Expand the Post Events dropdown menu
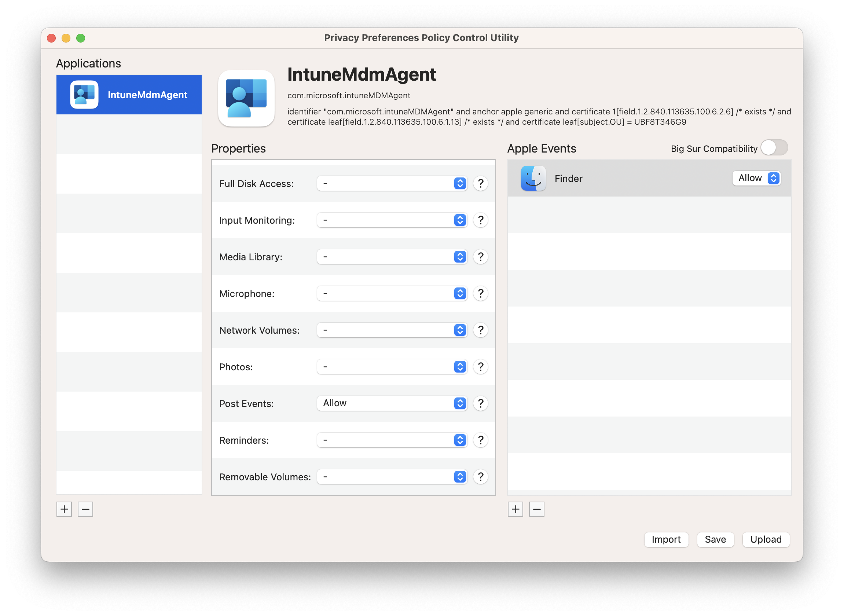The image size is (844, 616). pos(460,403)
